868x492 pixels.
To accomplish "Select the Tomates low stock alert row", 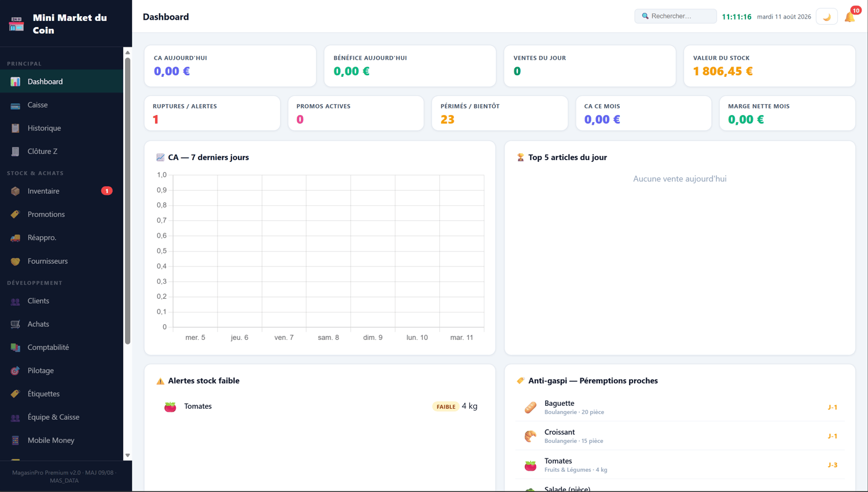I will 320,406.
